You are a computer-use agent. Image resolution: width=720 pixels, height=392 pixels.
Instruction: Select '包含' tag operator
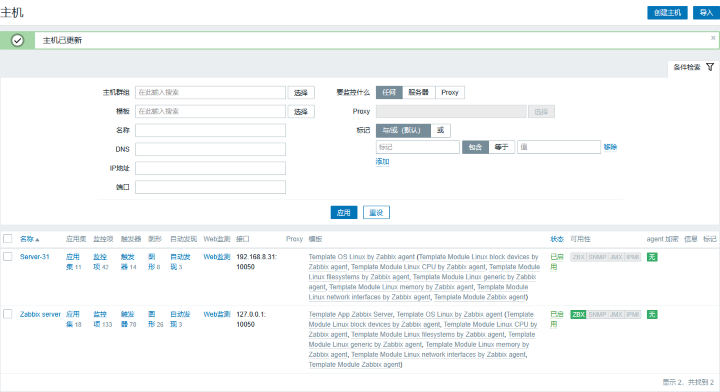(475, 147)
